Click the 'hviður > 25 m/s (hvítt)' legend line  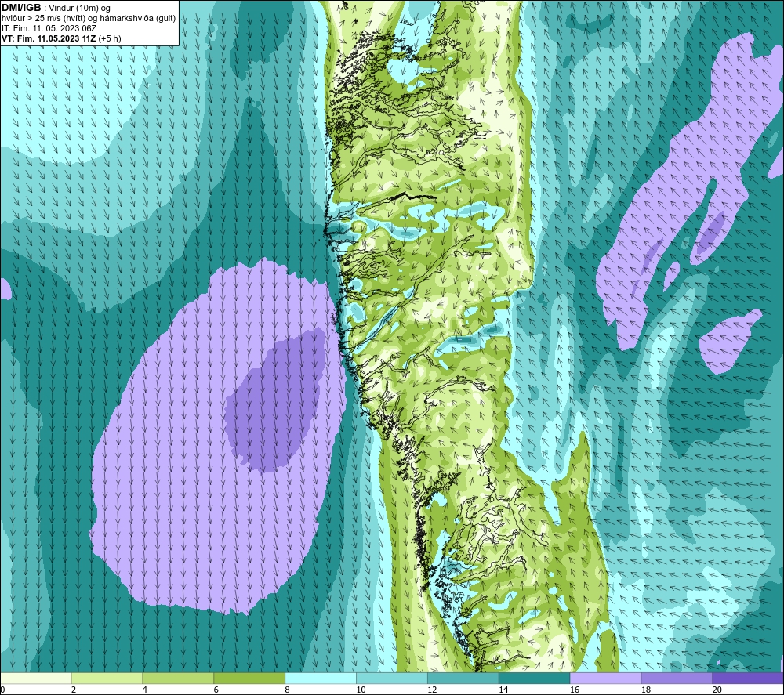[42, 18]
